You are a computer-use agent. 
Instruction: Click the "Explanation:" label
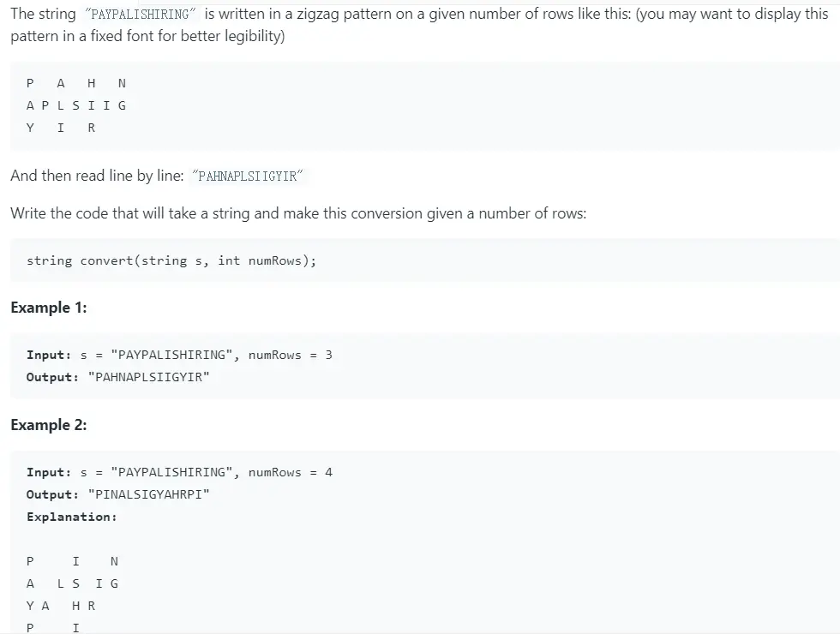[x=71, y=517]
